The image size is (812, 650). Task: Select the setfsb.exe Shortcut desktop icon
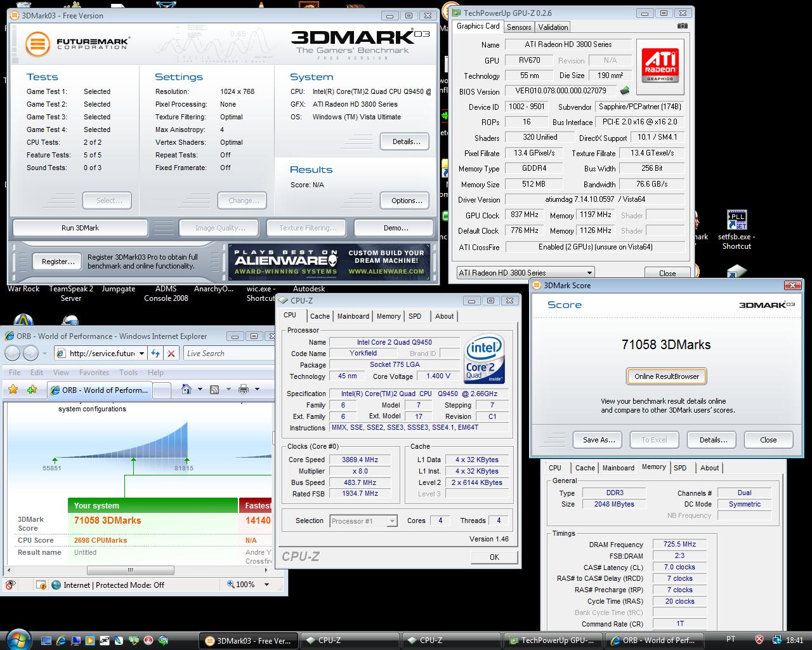coord(737,229)
